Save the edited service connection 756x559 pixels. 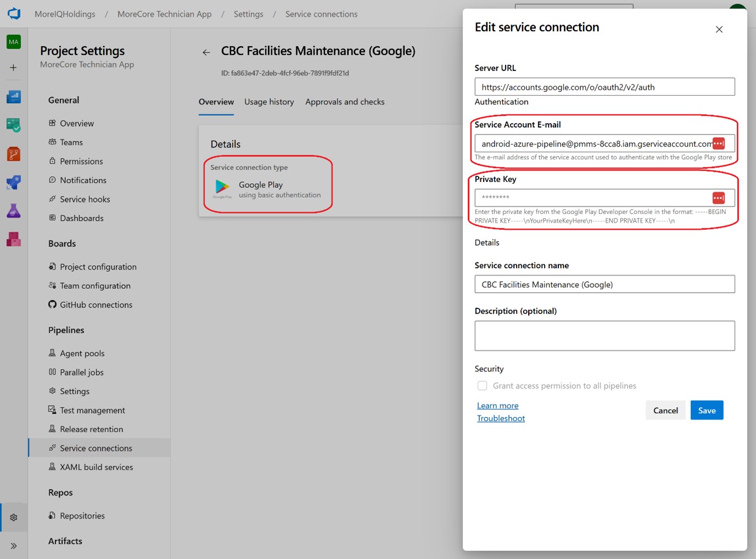[707, 410]
